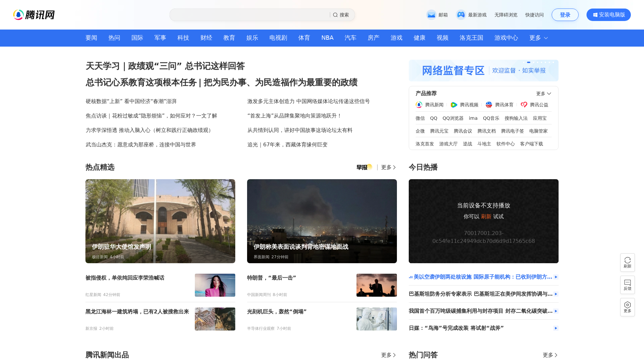Open the 热点精选 更多 arrow
The image size is (644, 361).
[x=388, y=167]
